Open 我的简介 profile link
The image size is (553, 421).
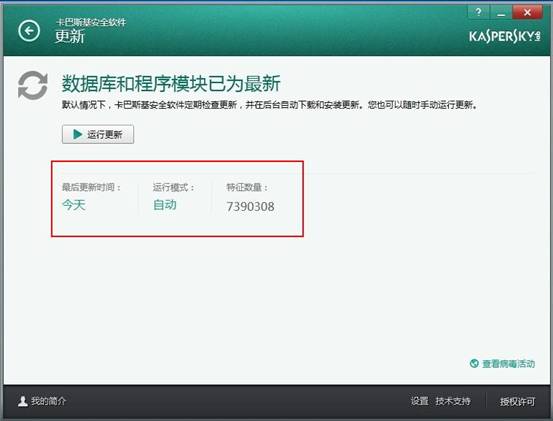[x=48, y=401]
